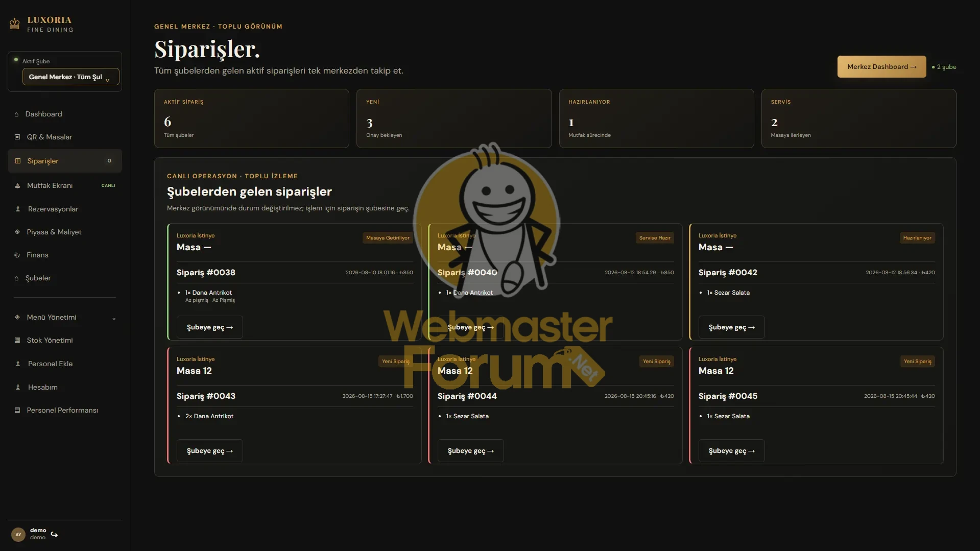Click the CANLI badge in sidebar
Screen dimensions: 980x551
[x=108, y=185]
